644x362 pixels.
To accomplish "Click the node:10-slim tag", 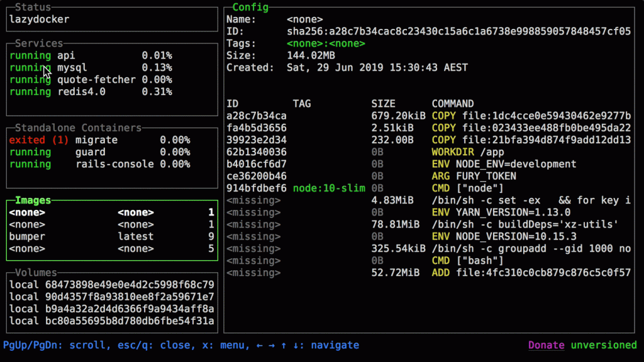I will (329, 189).
